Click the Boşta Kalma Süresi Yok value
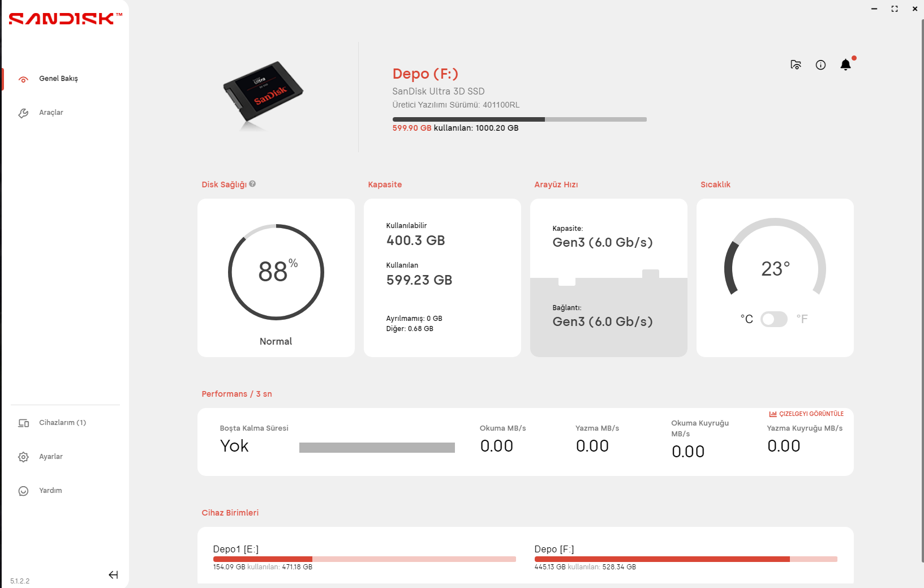Viewport: 924px width, 588px height. click(234, 446)
